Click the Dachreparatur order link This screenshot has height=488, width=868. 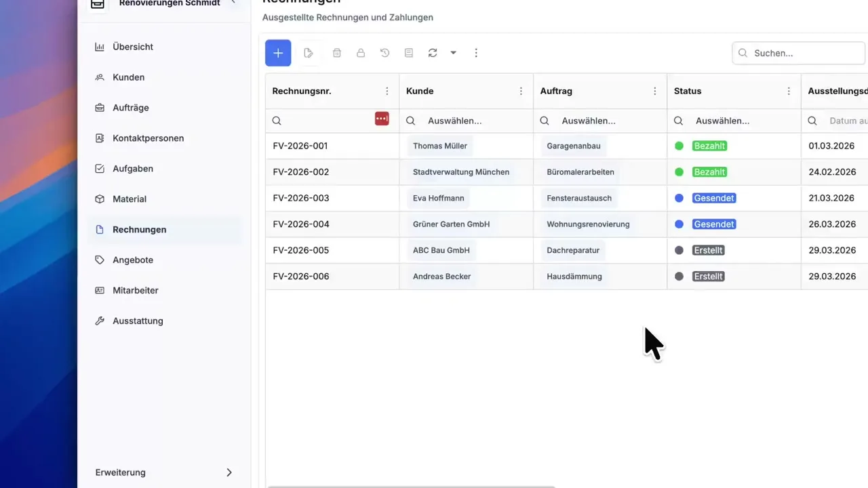[573, 250]
